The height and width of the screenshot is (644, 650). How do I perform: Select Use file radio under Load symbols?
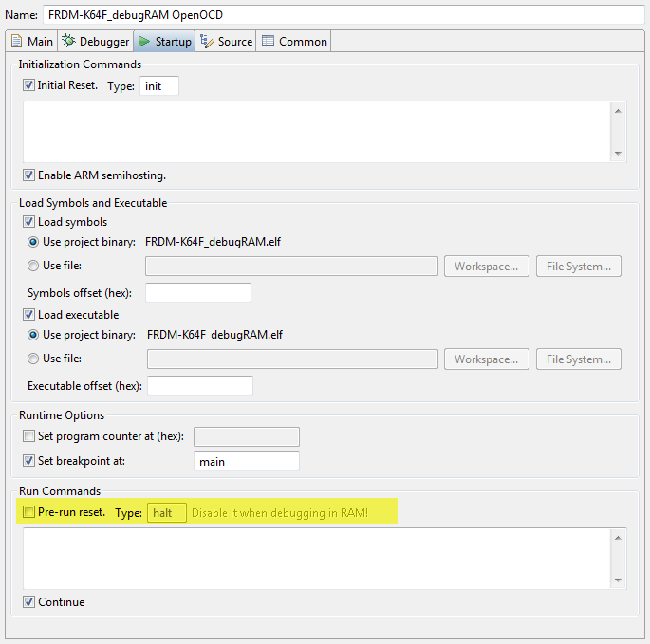click(34, 266)
